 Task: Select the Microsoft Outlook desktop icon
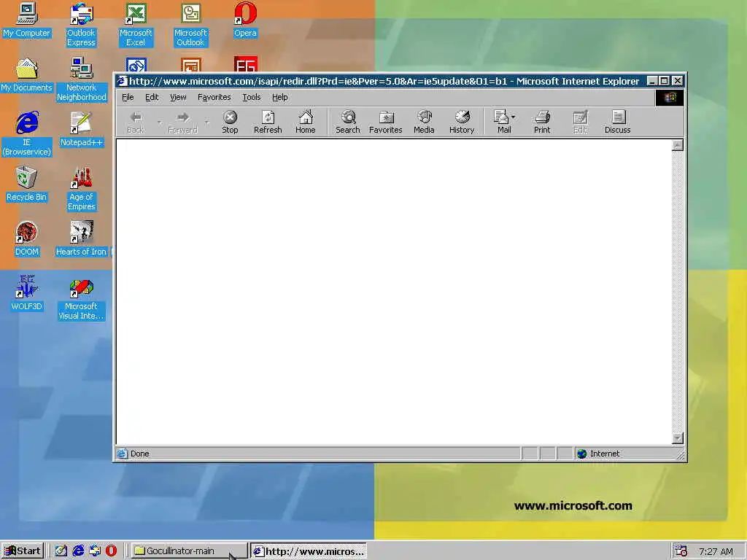(x=190, y=25)
